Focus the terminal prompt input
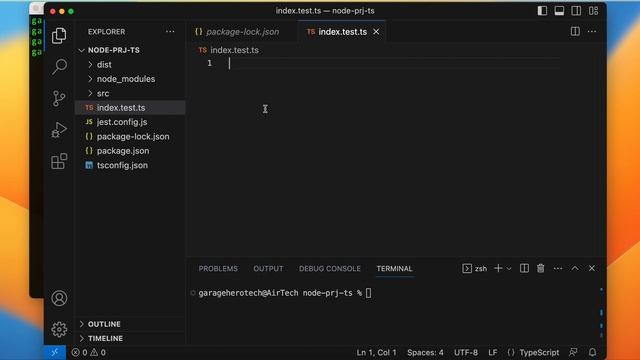 pyautogui.click(x=369, y=293)
